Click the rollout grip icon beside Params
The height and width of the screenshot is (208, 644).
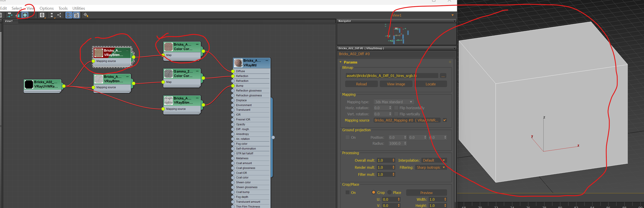pyautogui.click(x=450, y=62)
